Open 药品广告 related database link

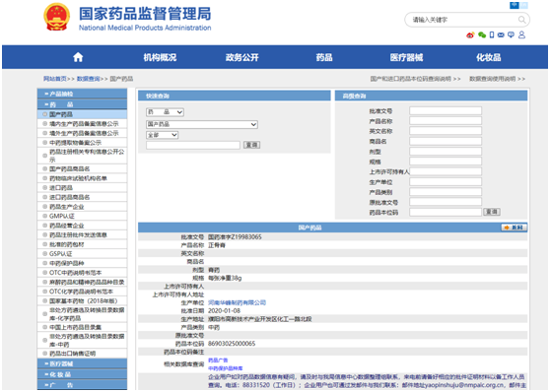pos(218,360)
